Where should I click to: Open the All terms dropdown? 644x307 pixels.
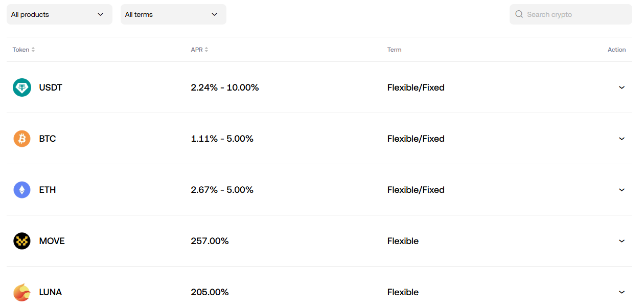(x=173, y=14)
